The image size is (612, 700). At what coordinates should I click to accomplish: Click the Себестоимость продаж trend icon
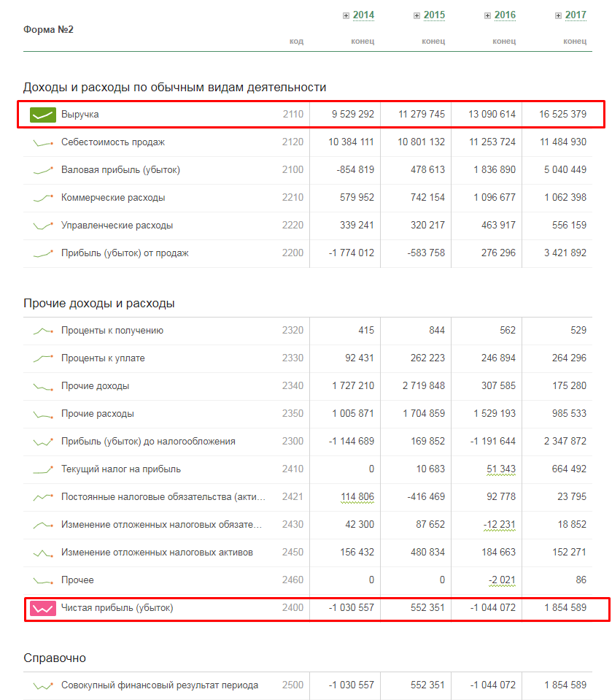pyautogui.click(x=43, y=142)
